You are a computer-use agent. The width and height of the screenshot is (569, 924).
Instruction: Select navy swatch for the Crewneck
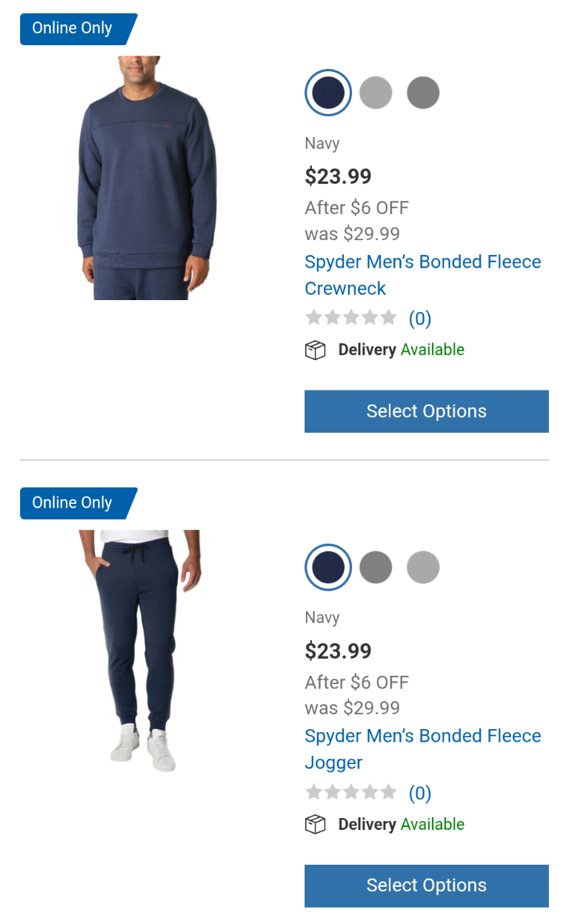(328, 93)
